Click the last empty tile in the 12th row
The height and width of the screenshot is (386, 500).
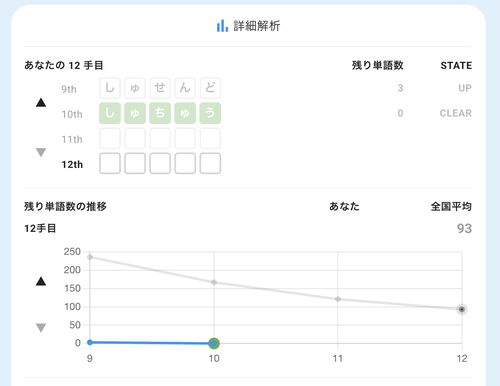pyautogui.click(x=210, y=163)
